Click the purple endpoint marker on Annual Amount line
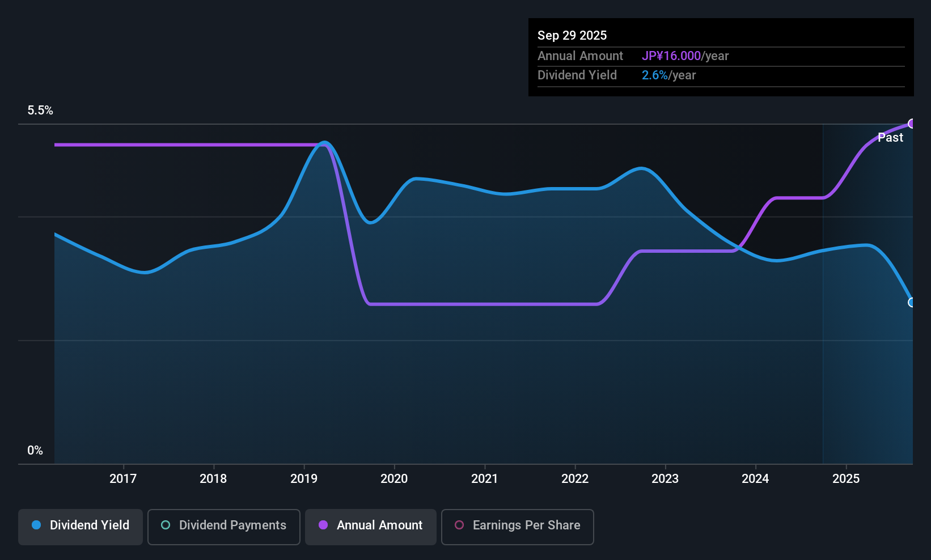 tap(912, 124)
